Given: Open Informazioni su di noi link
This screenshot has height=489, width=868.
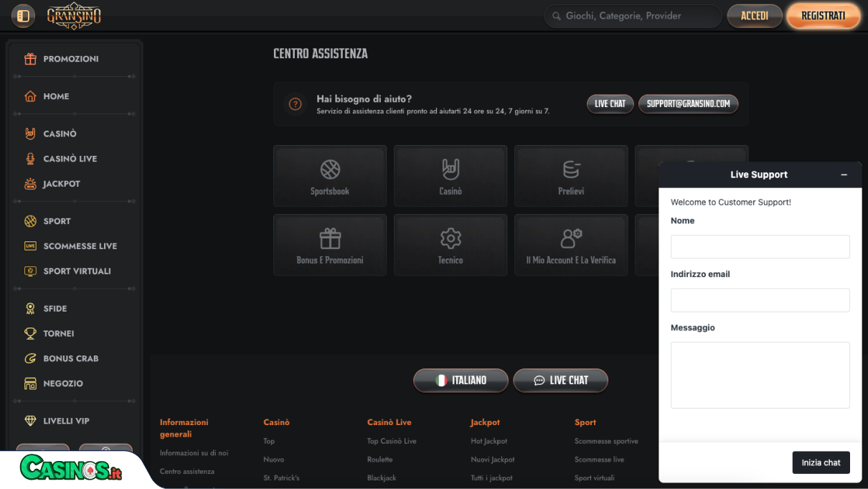Looking at the screenshot, I should 194,453.
